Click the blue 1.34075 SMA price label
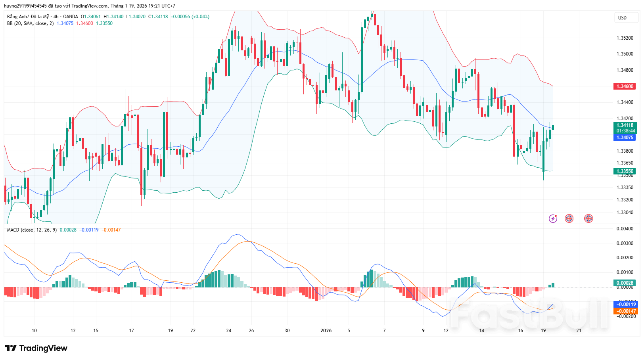The image size is (644, 360). coord(624,138)
